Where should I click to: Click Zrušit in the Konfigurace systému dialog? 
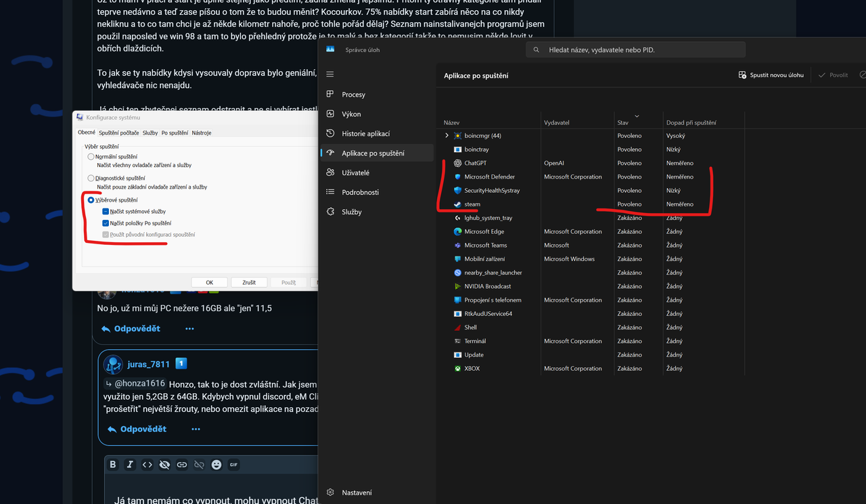(x=249, y=283)
